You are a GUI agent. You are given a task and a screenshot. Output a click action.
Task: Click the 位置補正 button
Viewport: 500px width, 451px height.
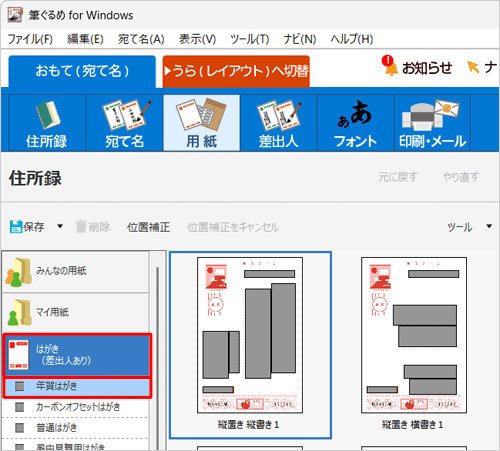[148, 227]
